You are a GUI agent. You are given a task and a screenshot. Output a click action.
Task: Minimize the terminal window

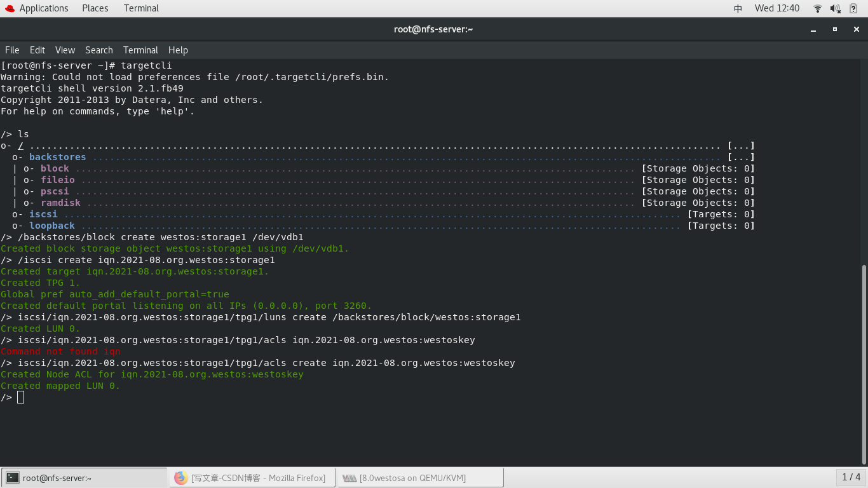click(813, 29)
